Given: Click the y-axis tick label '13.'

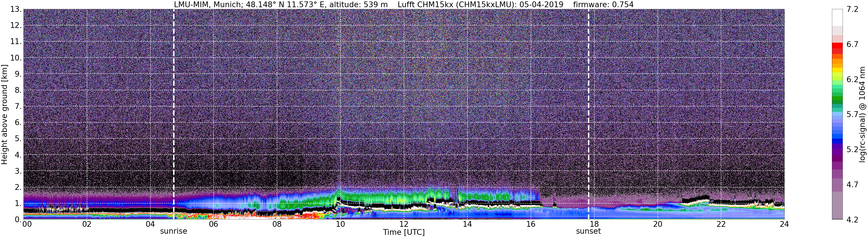Looking at the screenshot, I should point(16,10).
